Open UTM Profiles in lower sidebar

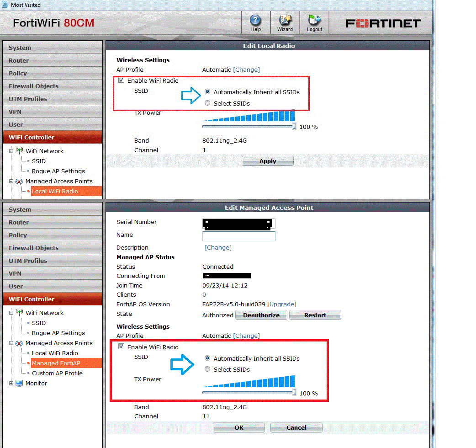[53, 261]
